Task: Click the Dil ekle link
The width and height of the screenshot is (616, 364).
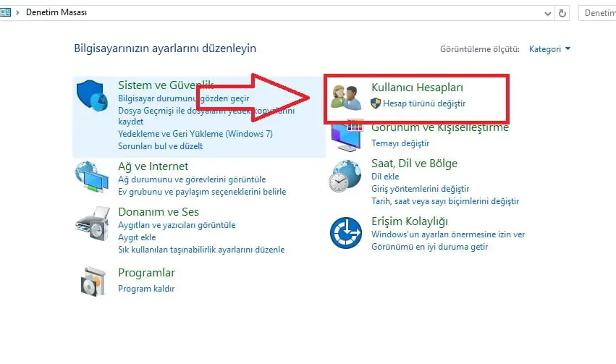Action: coord(385,177)
